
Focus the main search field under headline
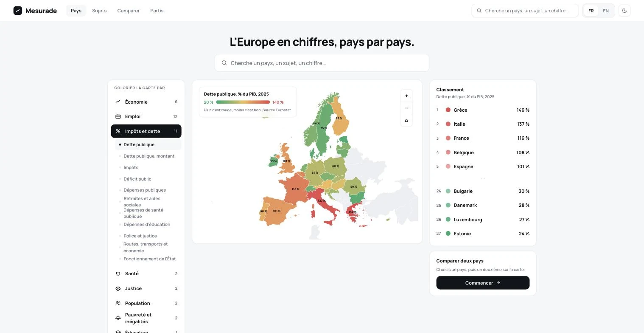(322, 63)
